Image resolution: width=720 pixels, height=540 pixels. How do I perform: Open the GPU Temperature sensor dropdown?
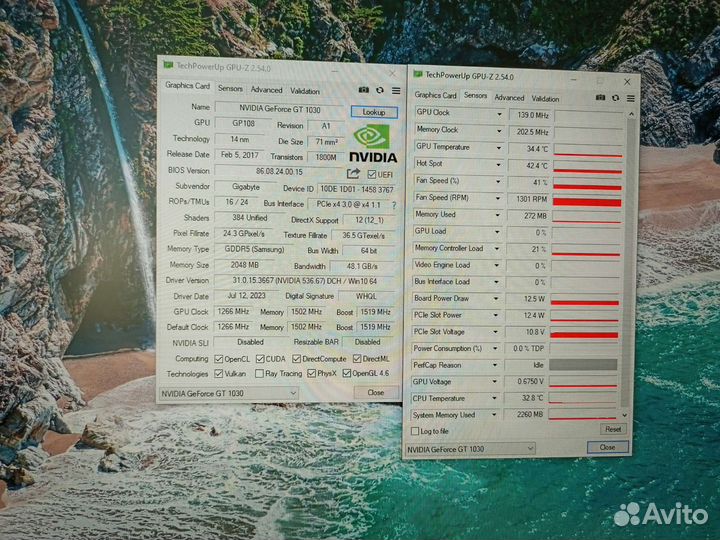tap(499, 148)
